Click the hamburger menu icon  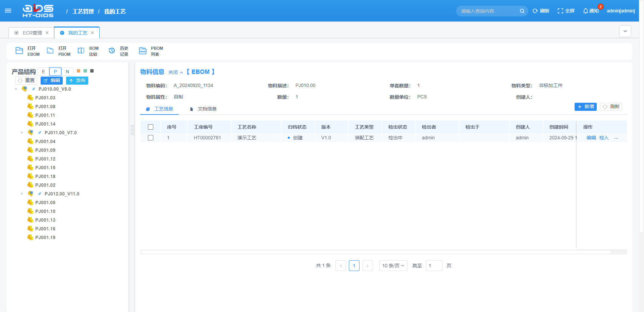click(x=8, y=11)
